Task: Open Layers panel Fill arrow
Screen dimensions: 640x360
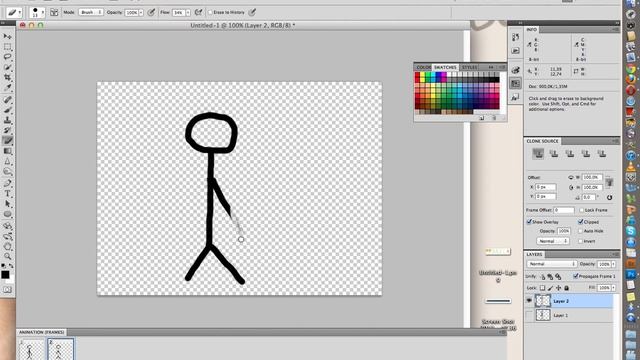Action: click(x=613, y=288)
